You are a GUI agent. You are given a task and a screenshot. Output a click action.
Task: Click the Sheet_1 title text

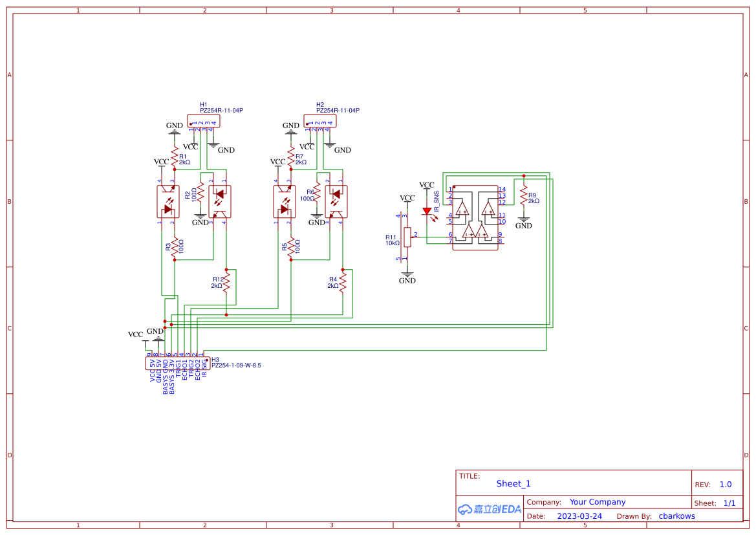(x=513, y=483)
